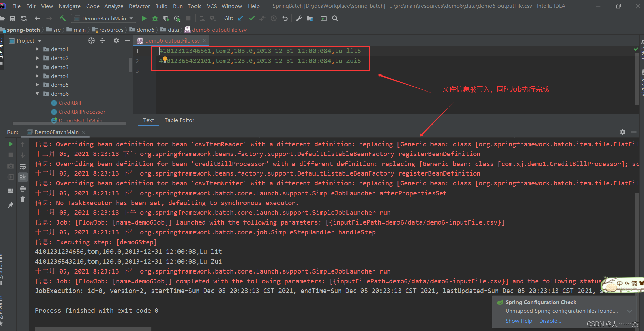Start debugging with the bug icon
Image resolution: width=644 pixels, height=331 pixels.
(x=155, y=18)
